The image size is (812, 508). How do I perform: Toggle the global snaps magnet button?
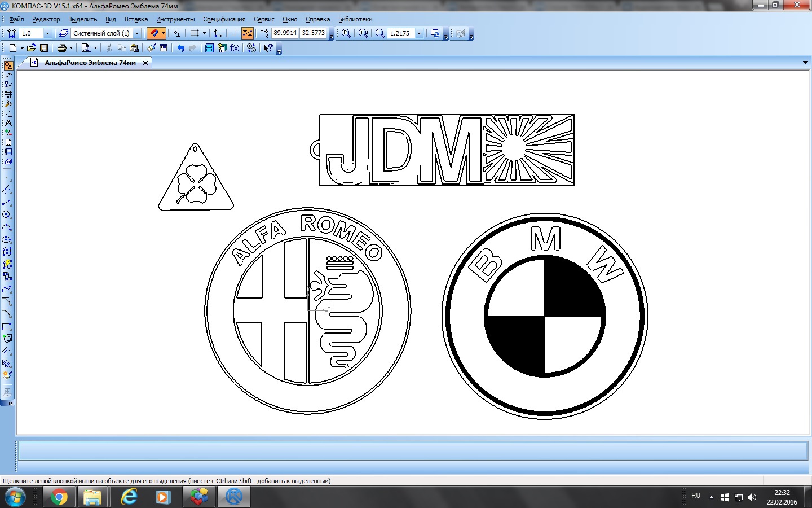point(153,33)
